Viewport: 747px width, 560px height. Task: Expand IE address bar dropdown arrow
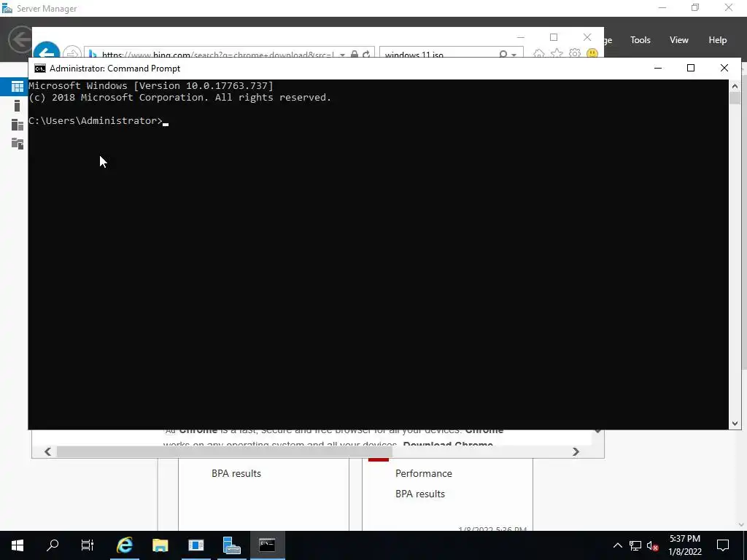pyautogui.click(x=342, y=55)
